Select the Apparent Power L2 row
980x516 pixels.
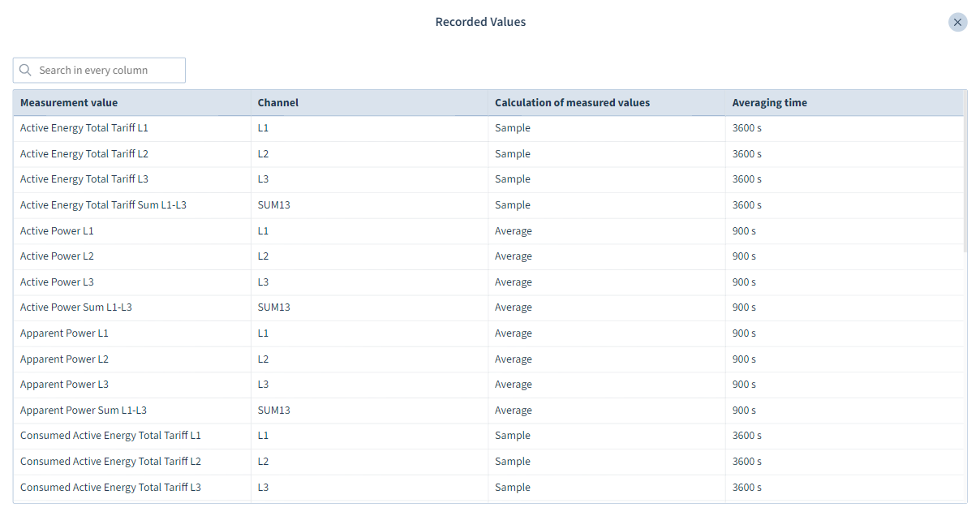click(64, 359)
